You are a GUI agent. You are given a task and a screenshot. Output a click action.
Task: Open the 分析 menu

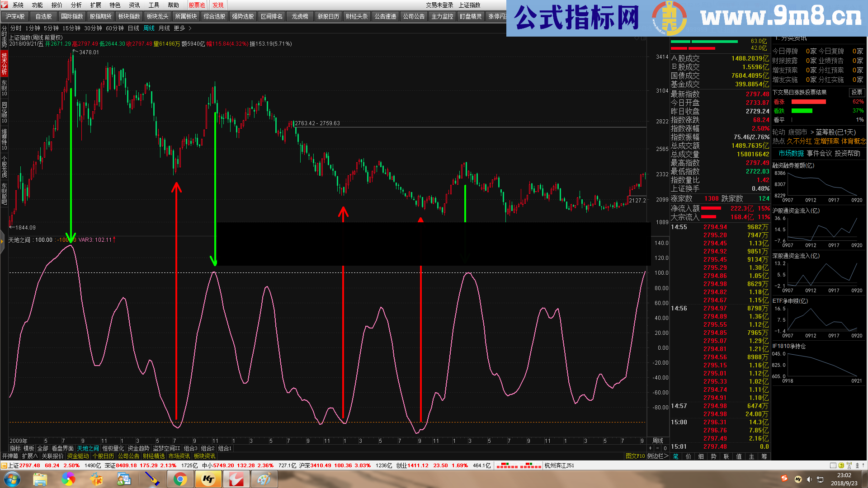point(76,5)
